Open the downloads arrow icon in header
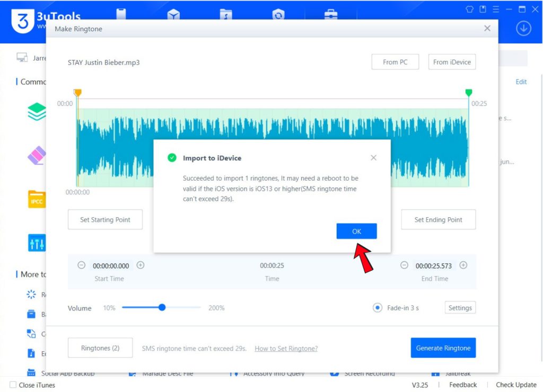The height and width of the screenshot is (392, 543). [x=523, y=29]
